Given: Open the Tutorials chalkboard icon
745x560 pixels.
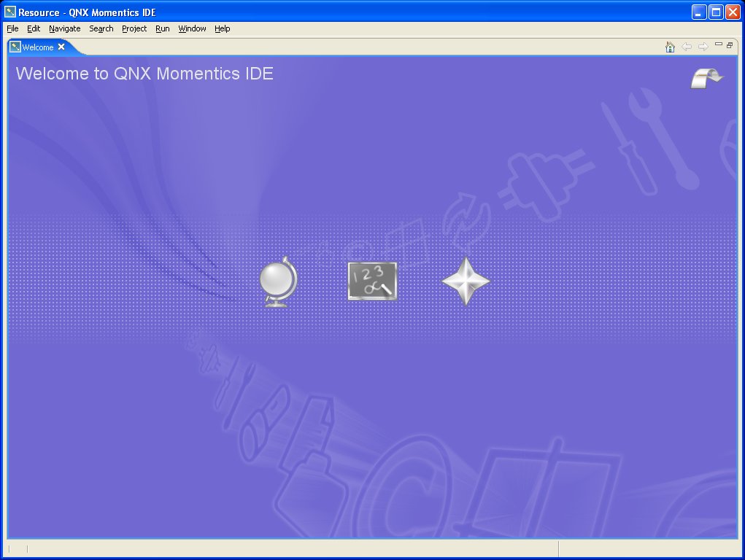Looking at the screenshot, I should (372, 281).
